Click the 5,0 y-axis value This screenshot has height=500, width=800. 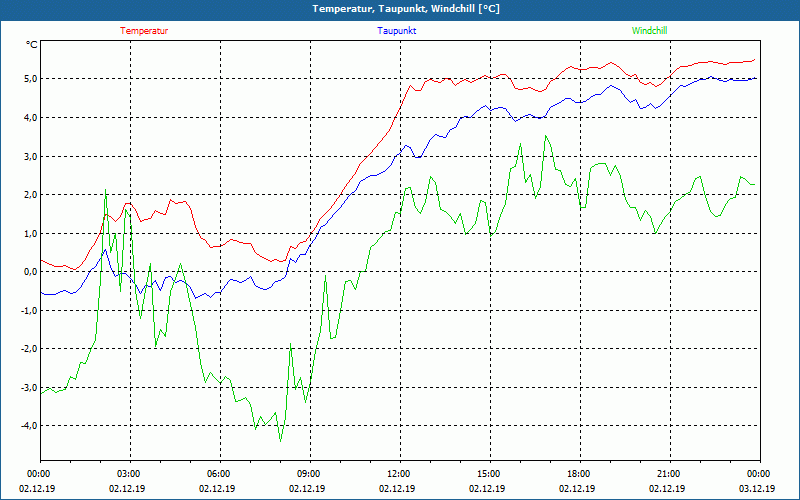pyautogui.click(x=30, y=79)
